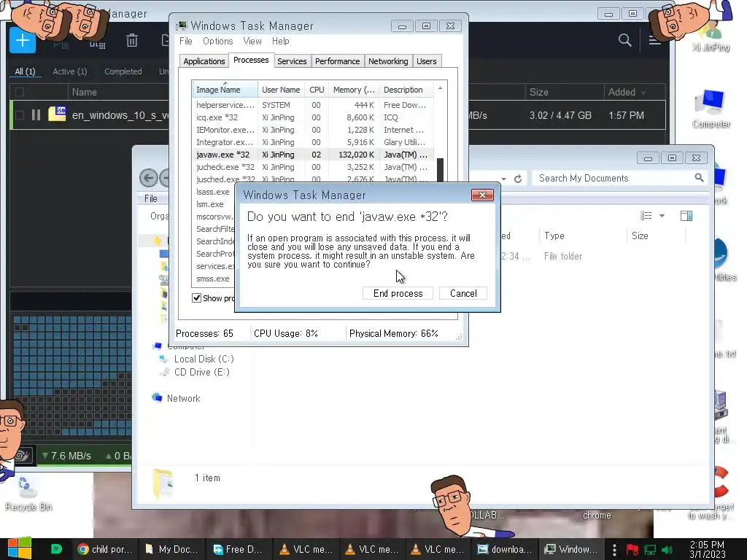Open the Explorer view options dropdown arrow
This screenshot has height=560, width=747.
pos(662,216)
